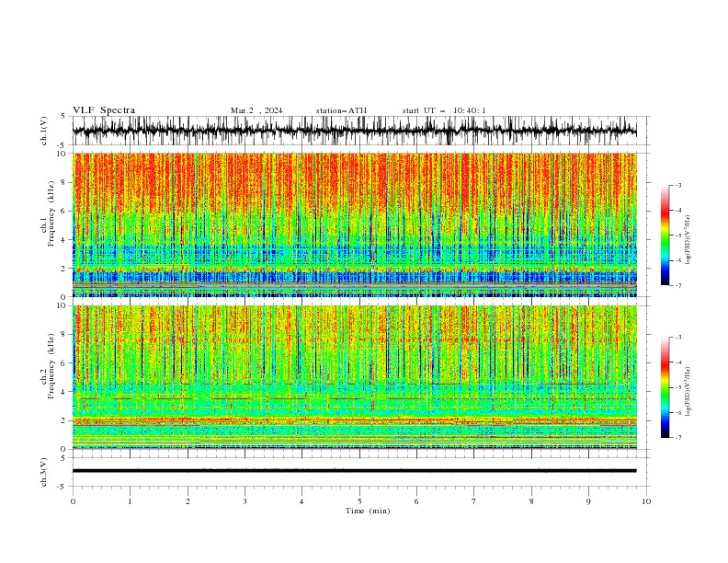Click the "VLF Spectra" title text
Image resolution: width=728 pixels, height=563 pixels.
click(x=104, y=110)
